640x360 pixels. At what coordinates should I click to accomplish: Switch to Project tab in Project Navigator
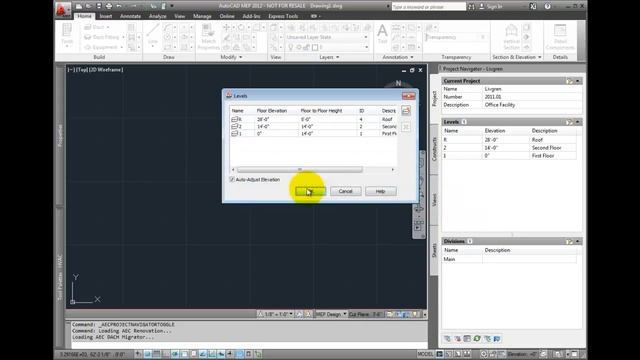434,98
